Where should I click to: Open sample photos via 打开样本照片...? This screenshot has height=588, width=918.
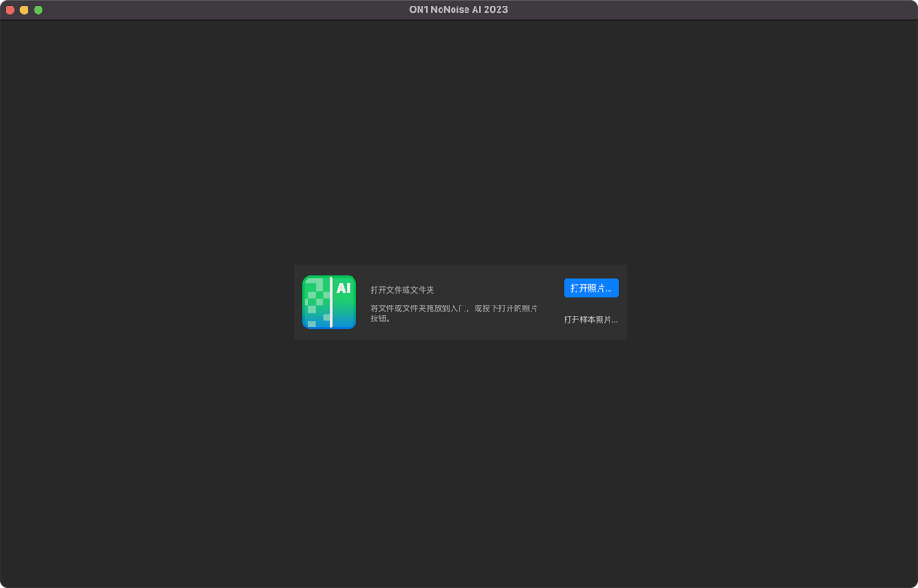tap(590, 319)
